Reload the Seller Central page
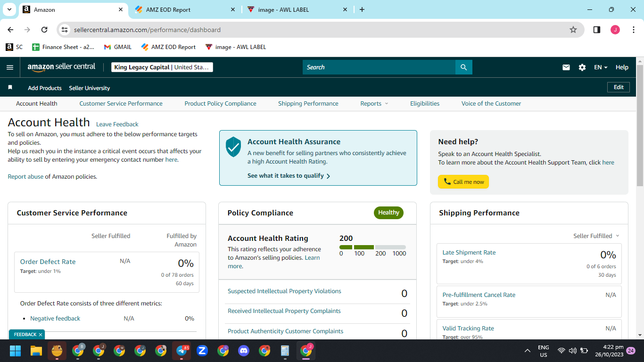Image resolution: width=644 pixels, height=362 pixels. click(x=44, y=30)
